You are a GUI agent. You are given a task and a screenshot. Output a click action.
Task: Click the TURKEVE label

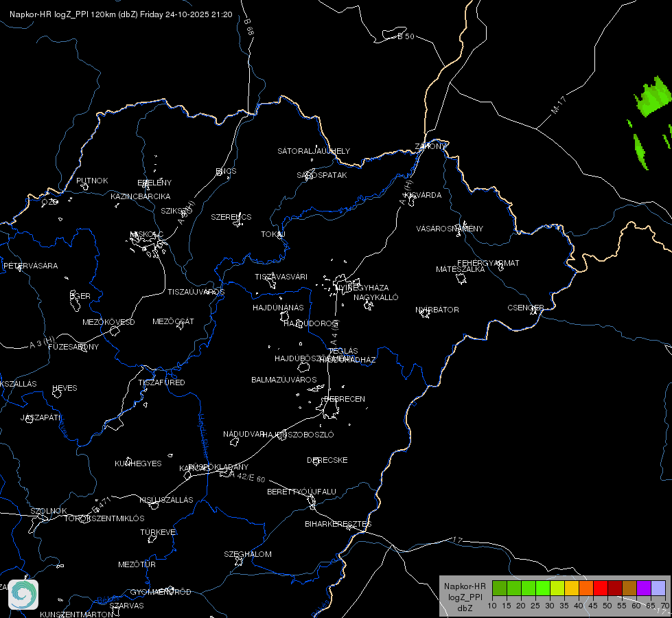coord(158,531)
